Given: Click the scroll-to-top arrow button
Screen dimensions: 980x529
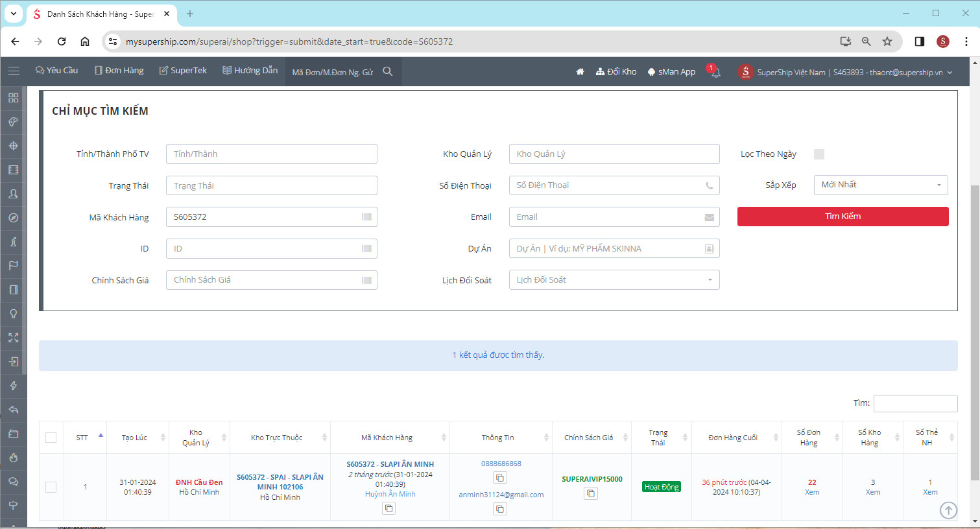Looking at the screenshot, I should pyautogui.click(x=948, y=510).
